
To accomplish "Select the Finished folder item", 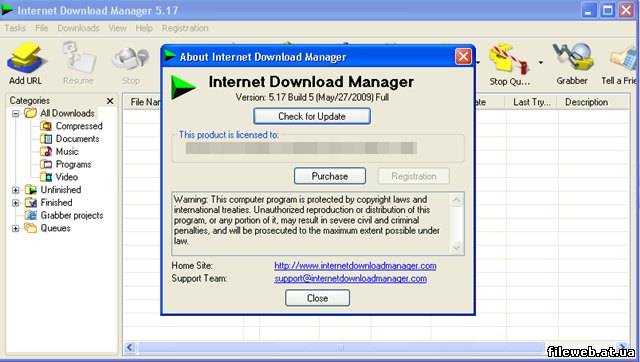I will 49,202.
